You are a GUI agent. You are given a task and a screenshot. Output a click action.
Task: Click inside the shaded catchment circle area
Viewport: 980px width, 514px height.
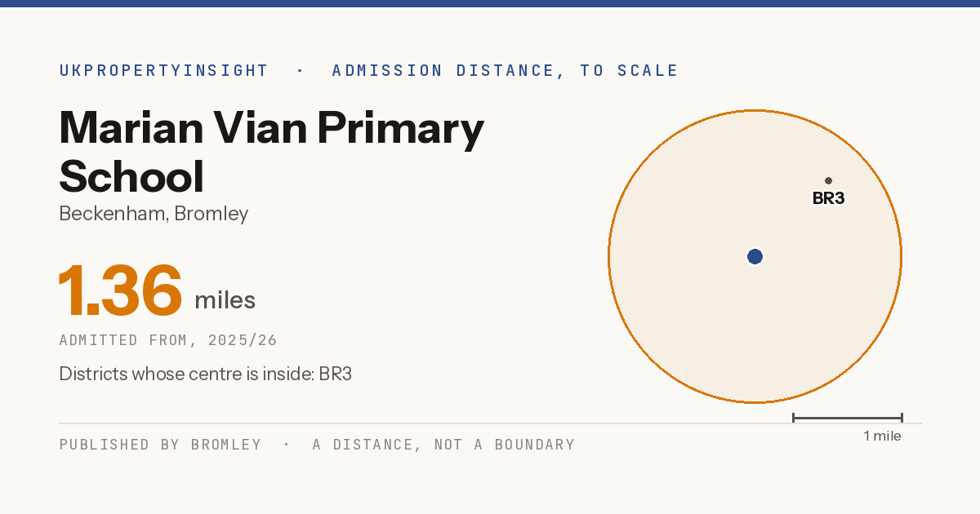pos(694,310)
